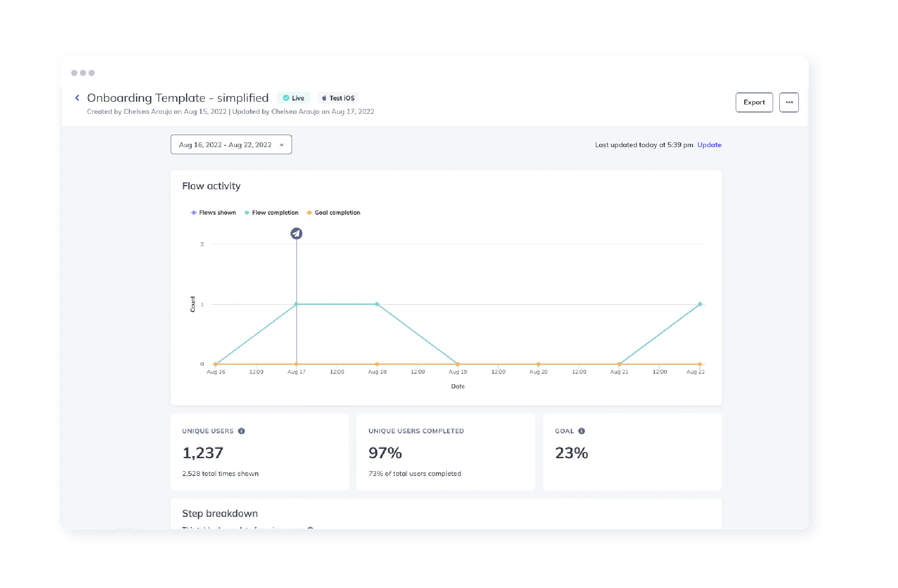Toggle Flows shown legend series
The width and height of the screenshot is (898, 588).
213,213
